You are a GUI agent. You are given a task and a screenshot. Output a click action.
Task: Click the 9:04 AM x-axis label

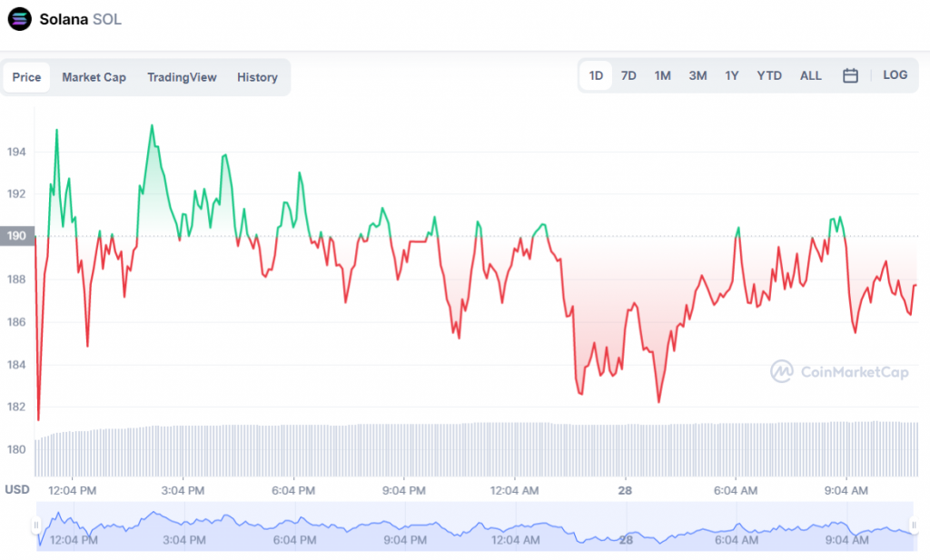pyautogui.click(x=846, y=491)
